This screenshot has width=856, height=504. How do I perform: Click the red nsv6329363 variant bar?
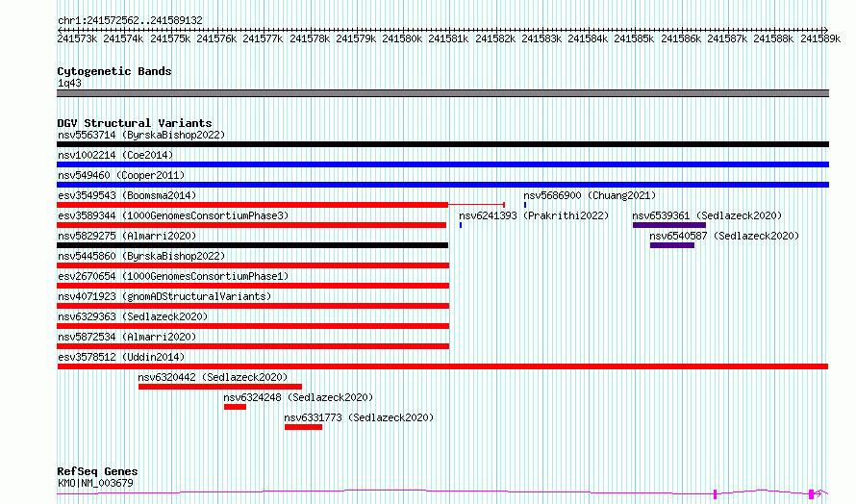253,326
